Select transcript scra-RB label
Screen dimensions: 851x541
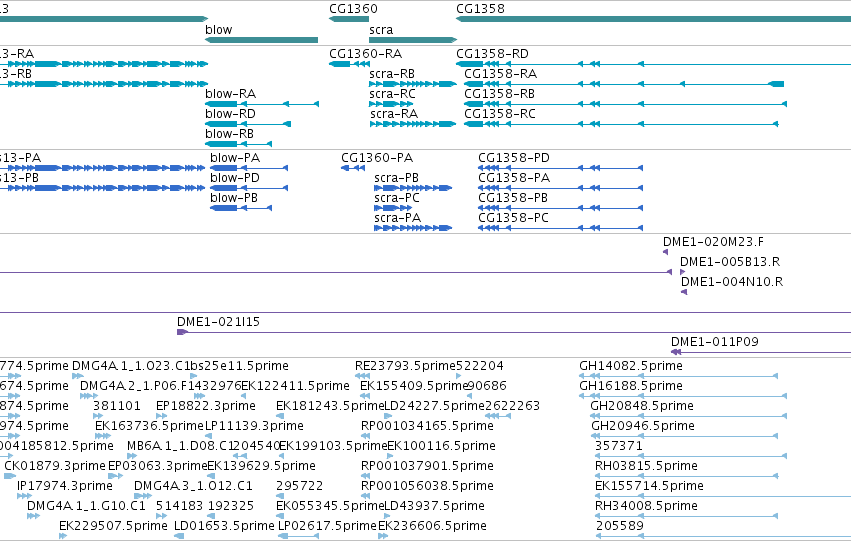392,74
